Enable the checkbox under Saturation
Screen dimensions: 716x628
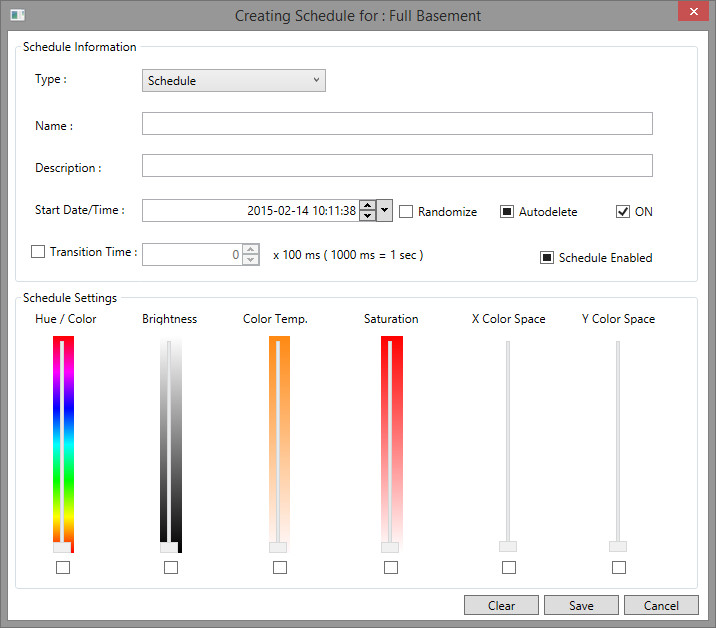(391, 567)
